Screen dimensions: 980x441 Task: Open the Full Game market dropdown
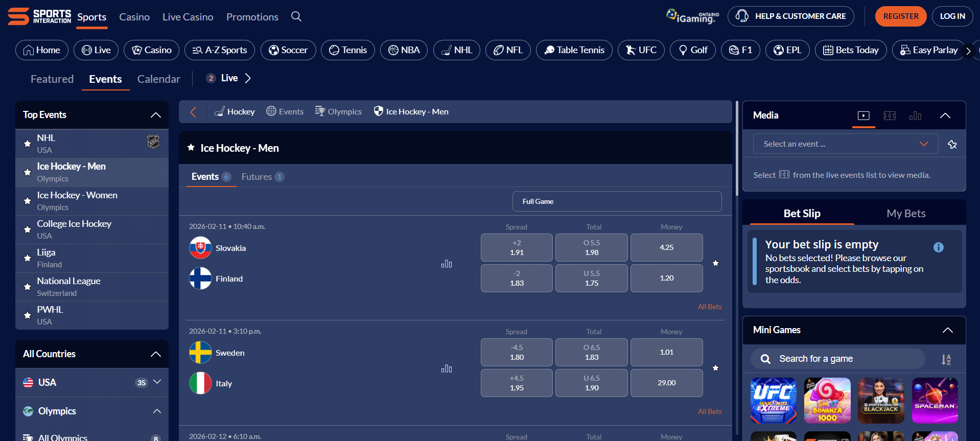(x=617, y=201)
